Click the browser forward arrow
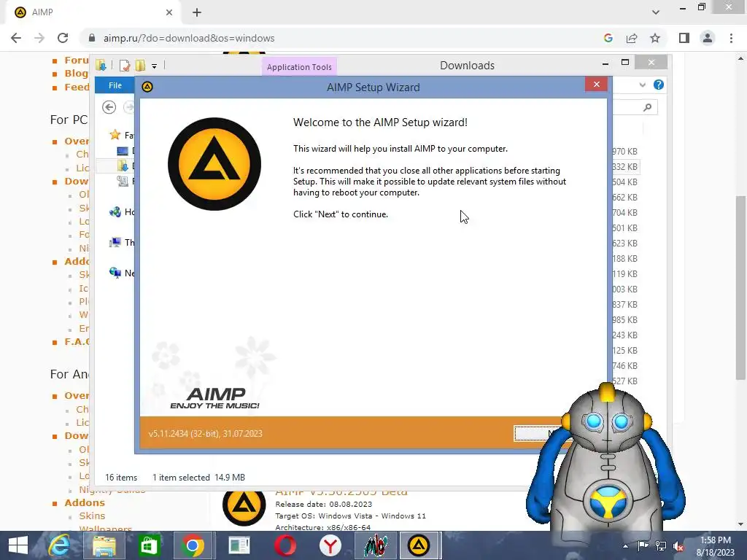This screenshot has width=747, height=560. [39, 38]
